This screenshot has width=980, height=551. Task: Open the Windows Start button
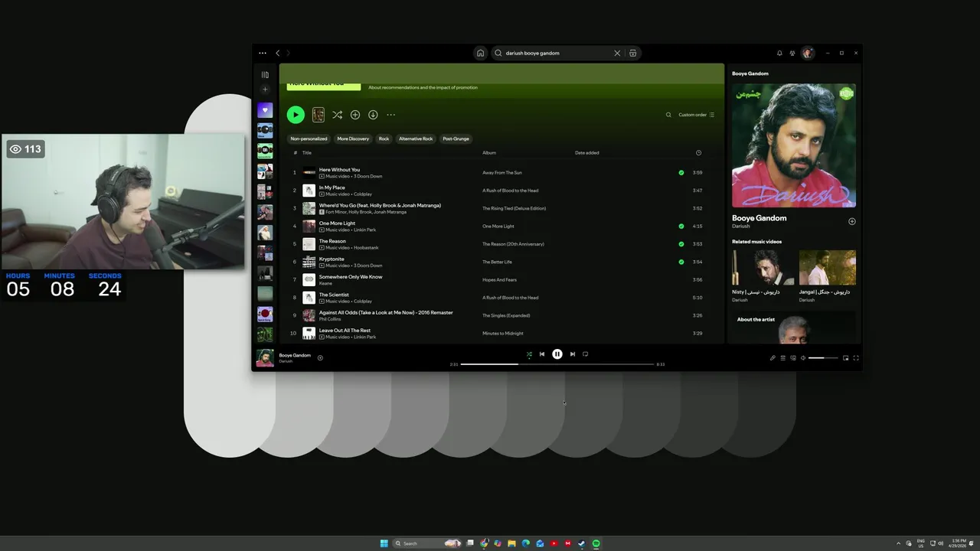(384, 543)
